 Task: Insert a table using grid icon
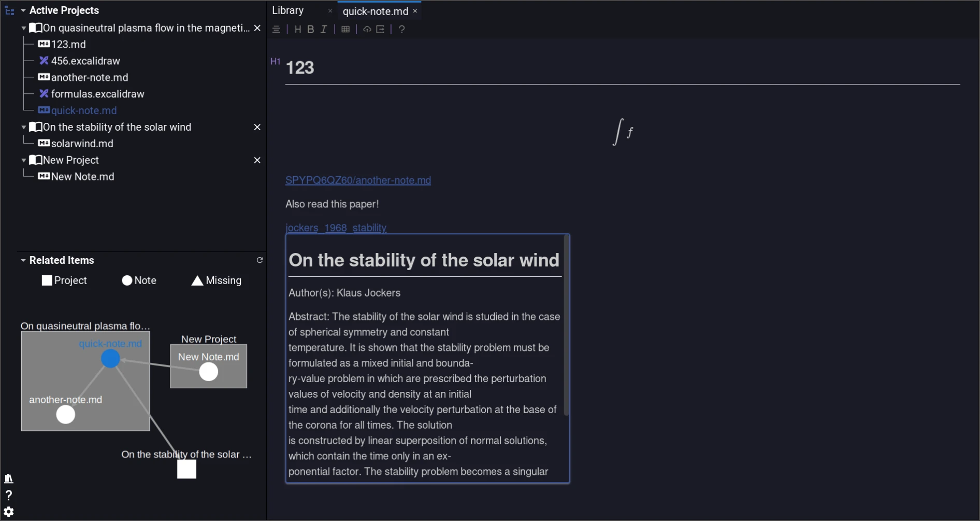coord(345,29)
